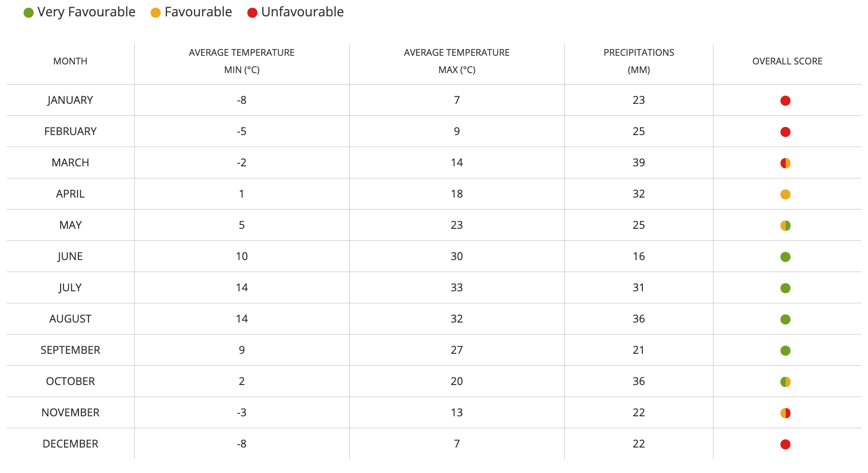Click the red Unfavourable legend dot
Screen dimensions: 868x473
pos(252,13)
